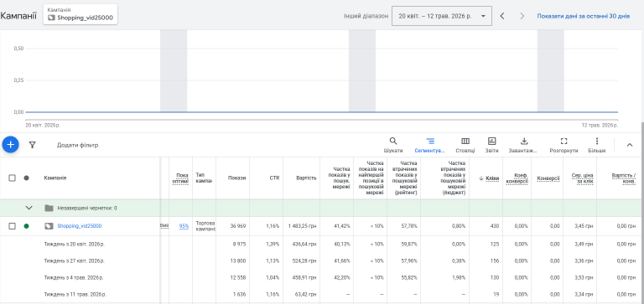Sort by Вартість / конв. header
The image size is (644, 304).
(624, 178)
